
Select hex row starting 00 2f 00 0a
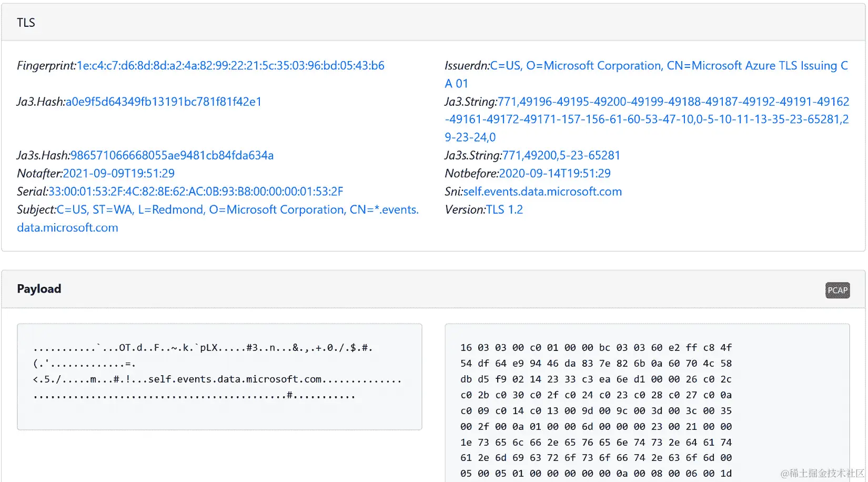tap(596, 426)
